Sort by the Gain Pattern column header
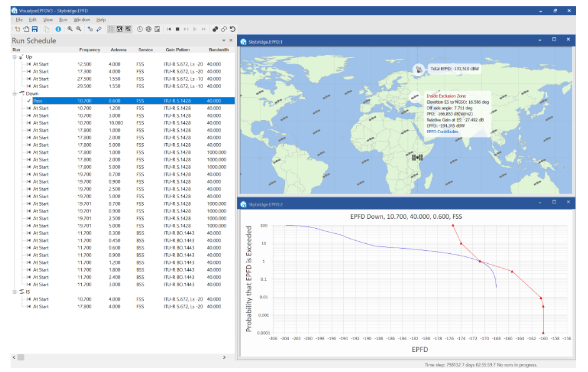 [x=177, y=49]
